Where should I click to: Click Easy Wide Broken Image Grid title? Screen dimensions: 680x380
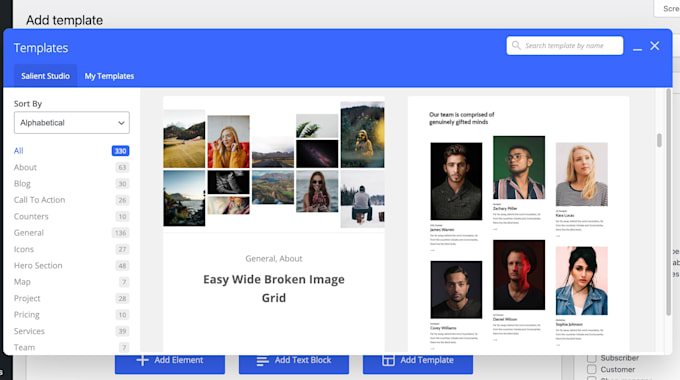(x=274, y=288)
